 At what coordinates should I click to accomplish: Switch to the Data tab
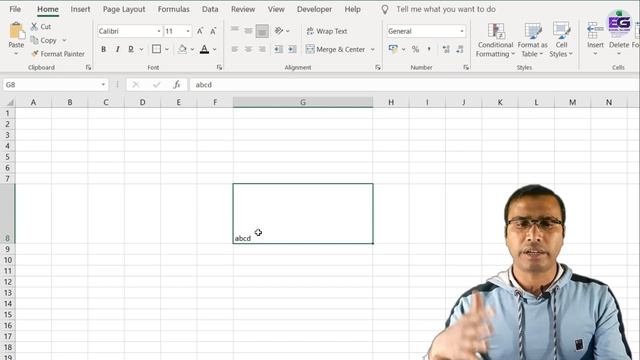[x=210, y=9]
